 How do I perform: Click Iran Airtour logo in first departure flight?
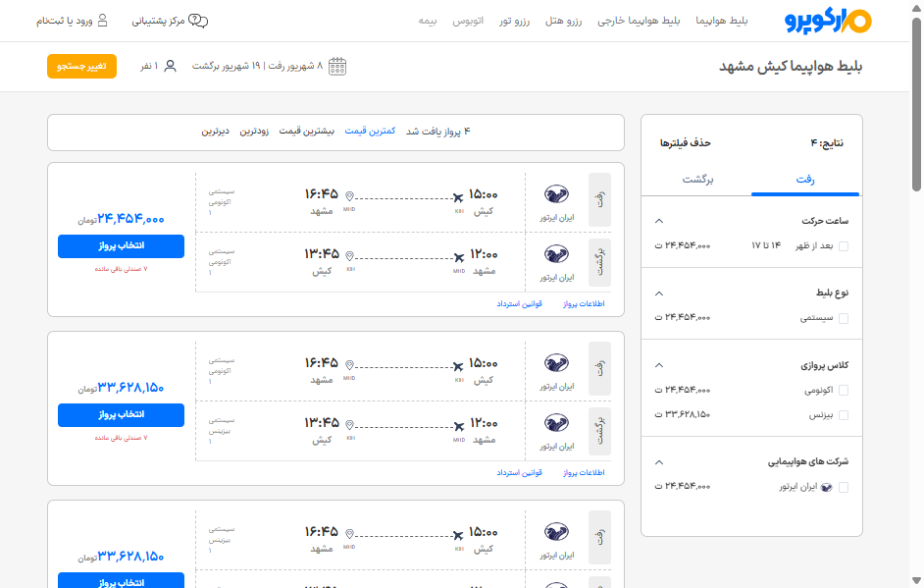point(556,194)
